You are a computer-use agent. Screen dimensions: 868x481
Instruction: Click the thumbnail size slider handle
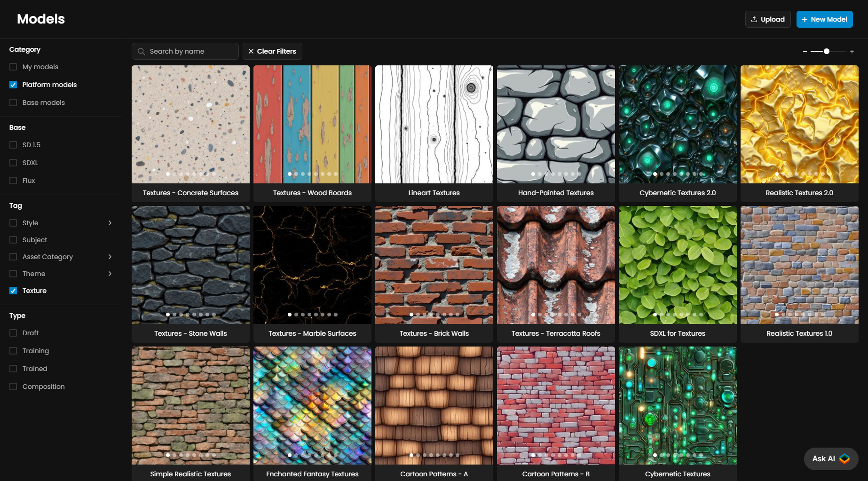[x=826, y=51]
